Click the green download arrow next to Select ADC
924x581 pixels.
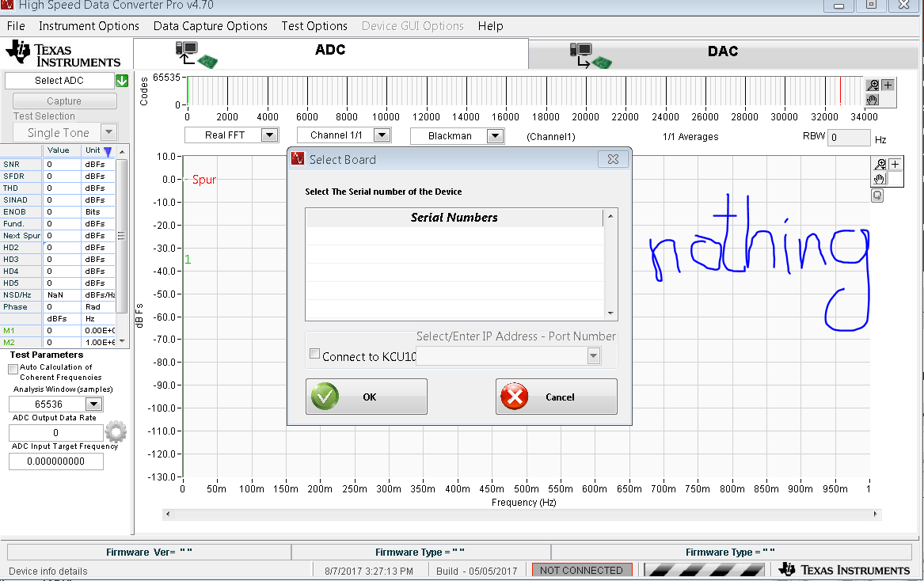122,81
